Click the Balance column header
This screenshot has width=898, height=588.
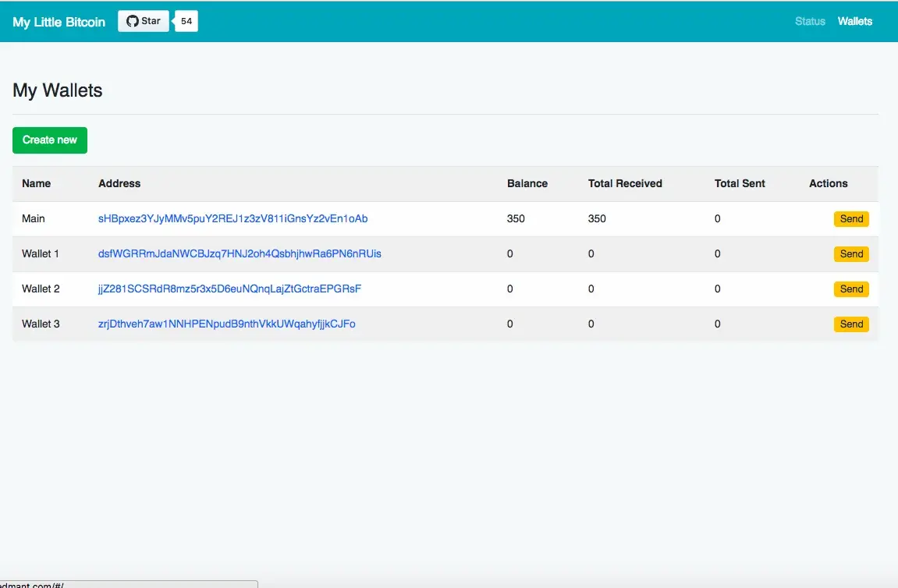coord(527,184)
